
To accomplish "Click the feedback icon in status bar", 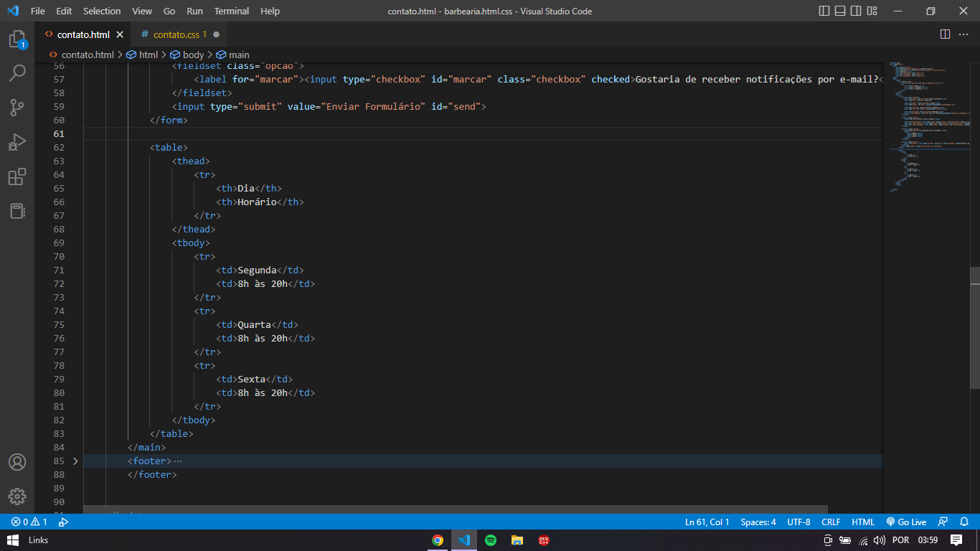I will click(943, 522).
